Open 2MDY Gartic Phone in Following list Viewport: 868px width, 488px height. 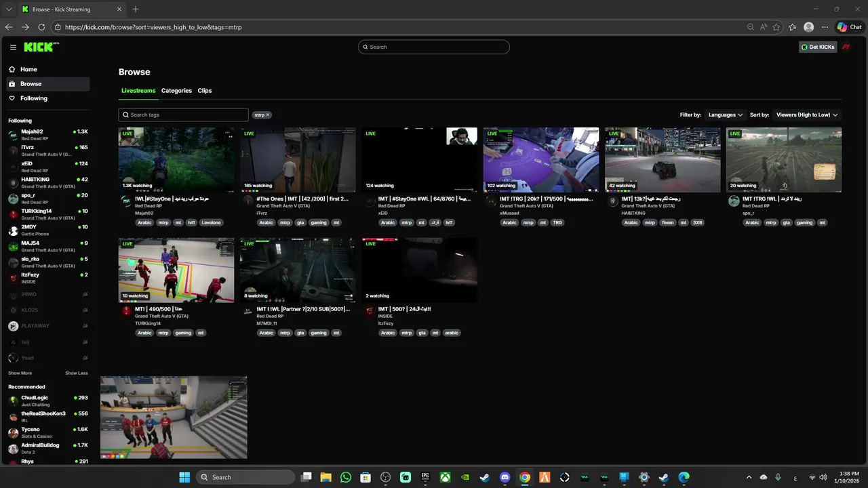coord(48,230)
